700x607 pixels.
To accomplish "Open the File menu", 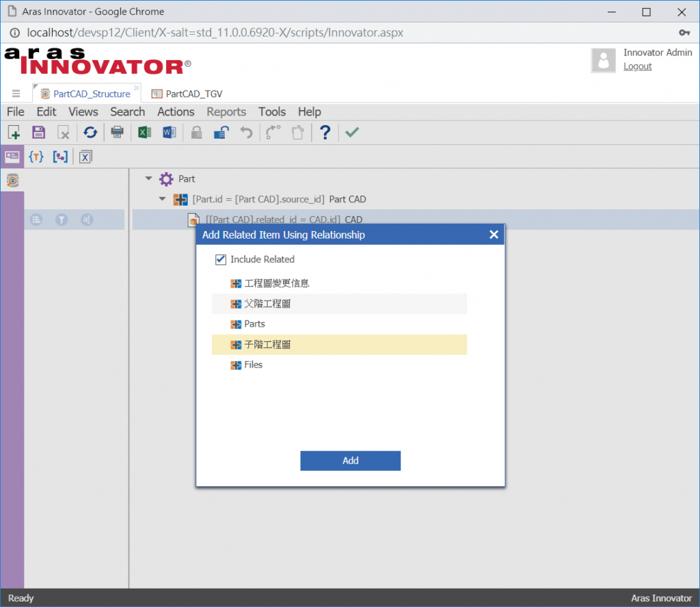I will [x=16, y=111].
